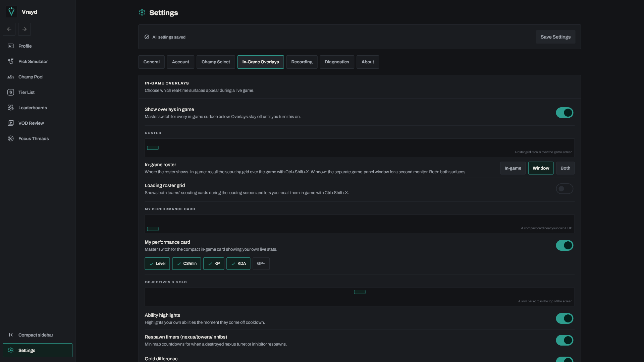Click the Save Settings button
This screenshot has width=644, height=362.
555,37
